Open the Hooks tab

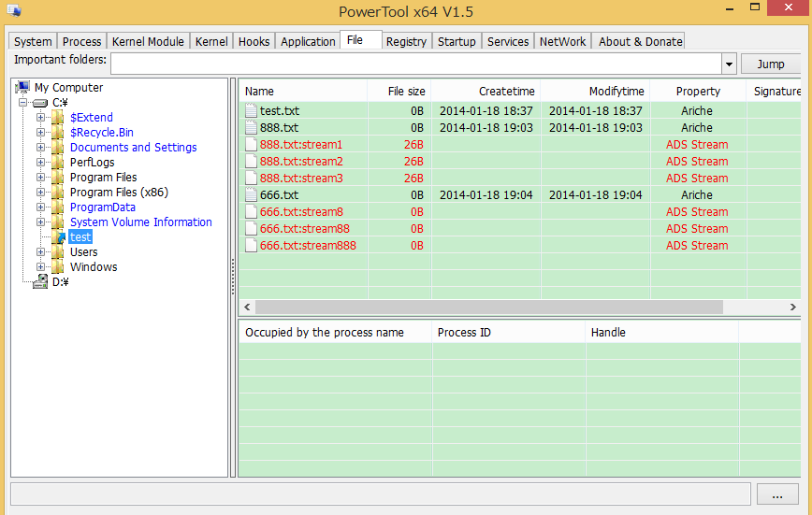tap(254, 41)
